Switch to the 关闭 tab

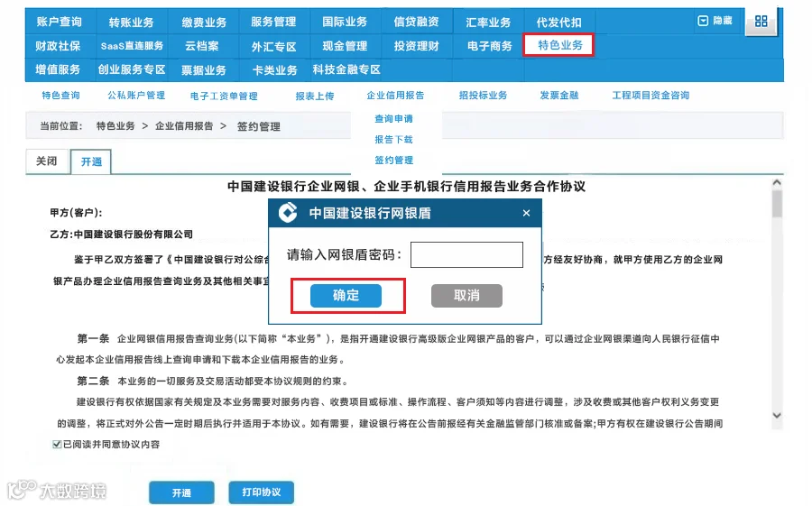[x=47, y=161]
